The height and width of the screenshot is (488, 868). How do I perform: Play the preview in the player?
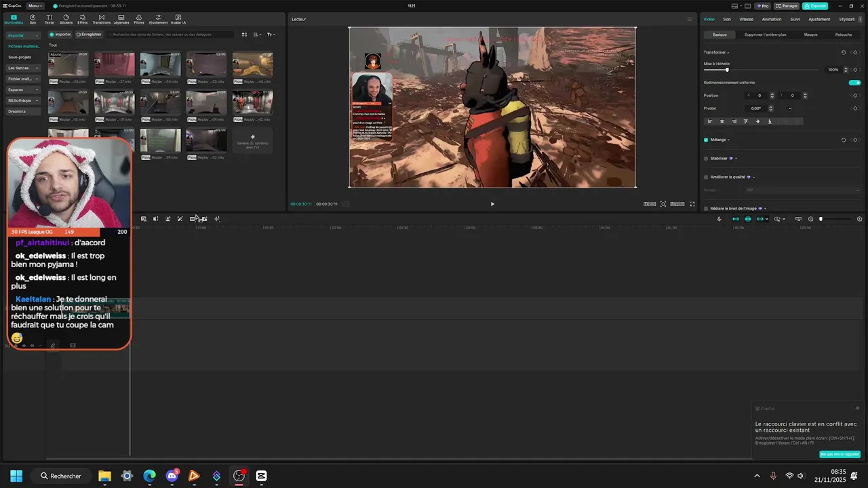tap(492, 204)
